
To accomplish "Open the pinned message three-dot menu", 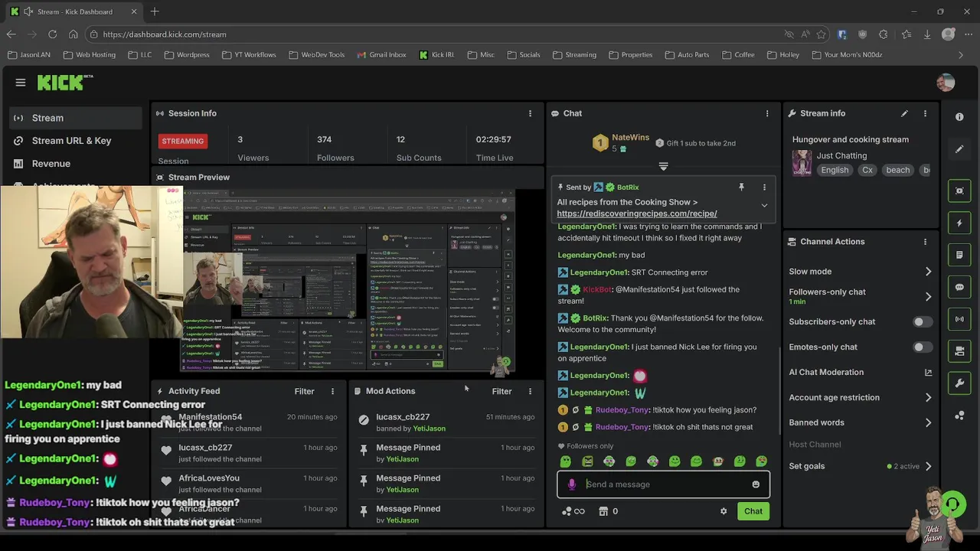I will pos(763,187).
